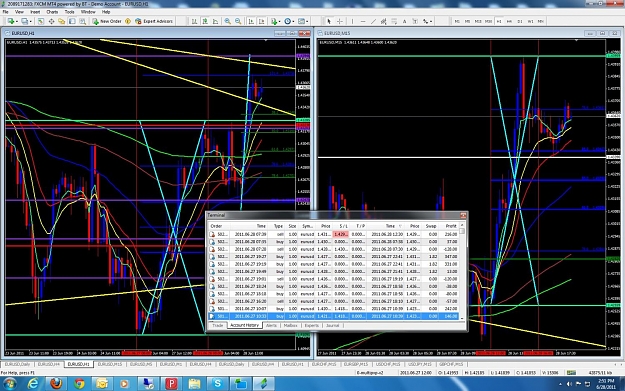
Task: Select the Crosshair tool
Action: [x=340, y=21]
